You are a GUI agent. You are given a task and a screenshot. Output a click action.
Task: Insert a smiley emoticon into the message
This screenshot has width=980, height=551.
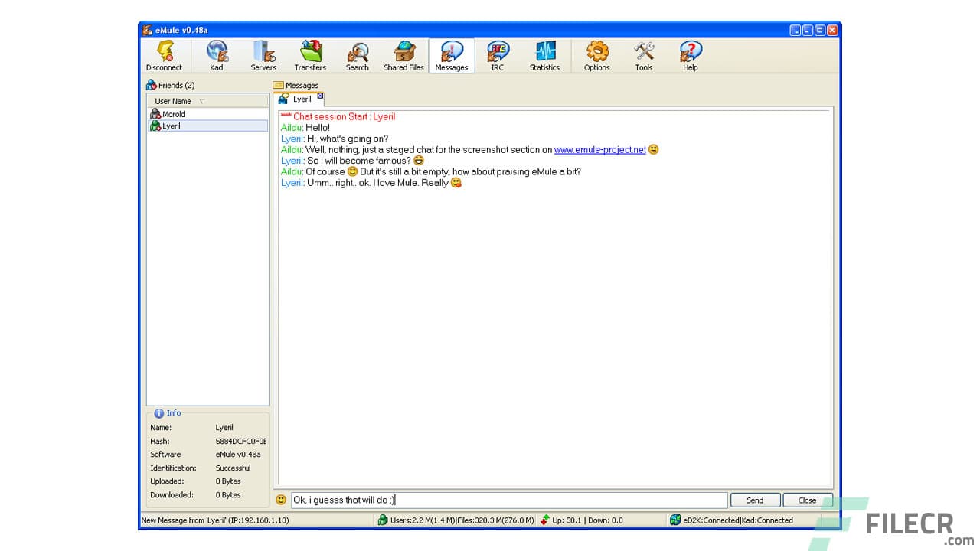click(281, 499)
